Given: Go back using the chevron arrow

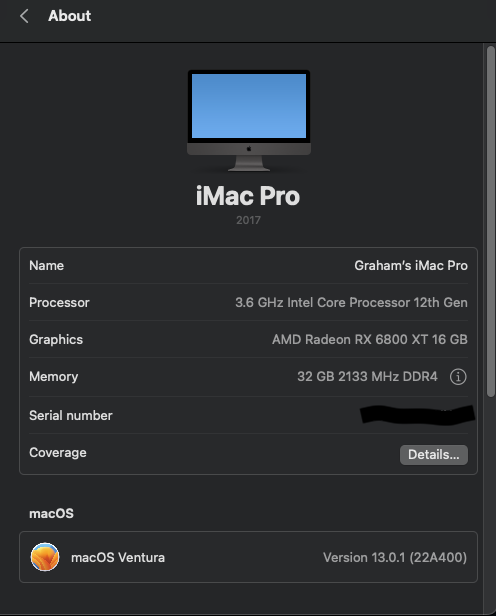Looking at the screenshot, I should pyautogui.click(x=24, y=16).
